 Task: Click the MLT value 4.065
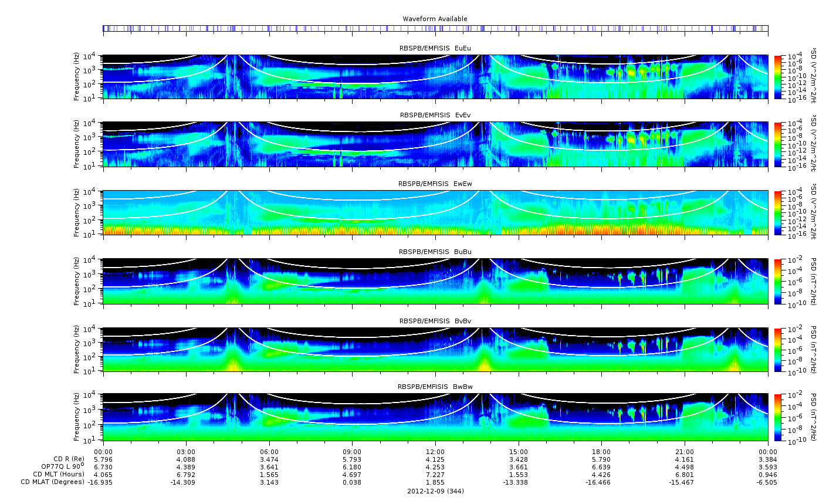click(103, 474)
